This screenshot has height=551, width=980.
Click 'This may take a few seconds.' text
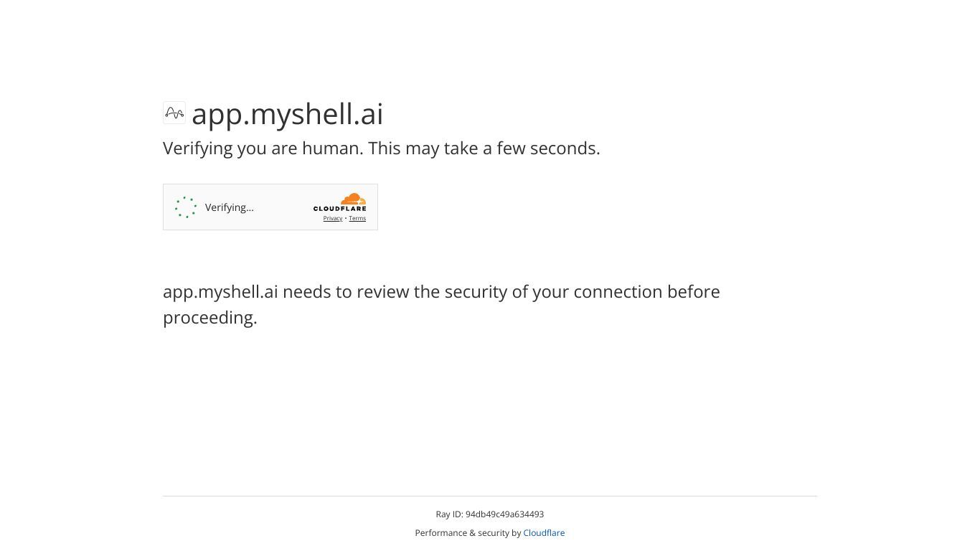484,148
